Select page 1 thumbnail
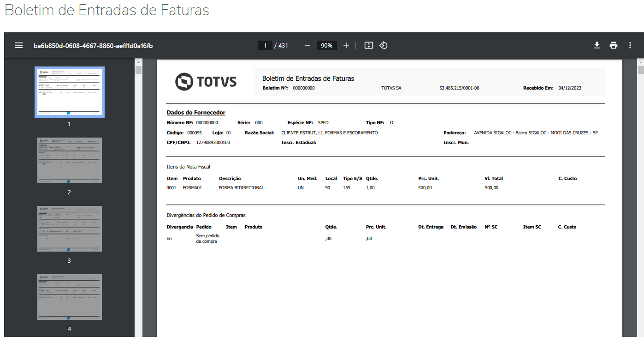The width and height of the screenshot is (644, 343). [70, 92]
